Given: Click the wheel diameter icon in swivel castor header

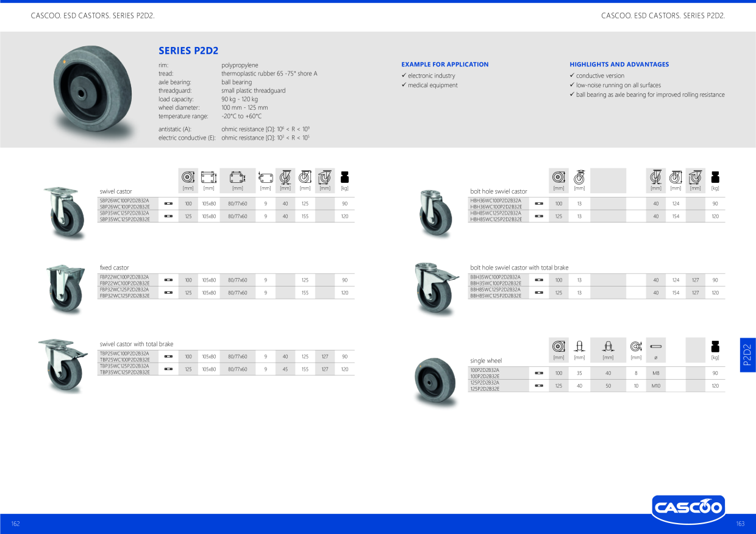Looking at the screenshot, I should click(188, 177).
